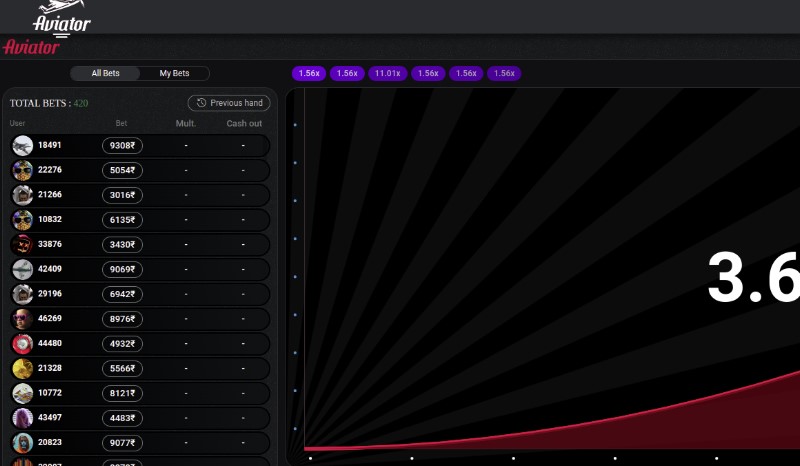Click the large 3.6 multiplier display
This screenshot has height=466, width=800.
click(754, 277)
